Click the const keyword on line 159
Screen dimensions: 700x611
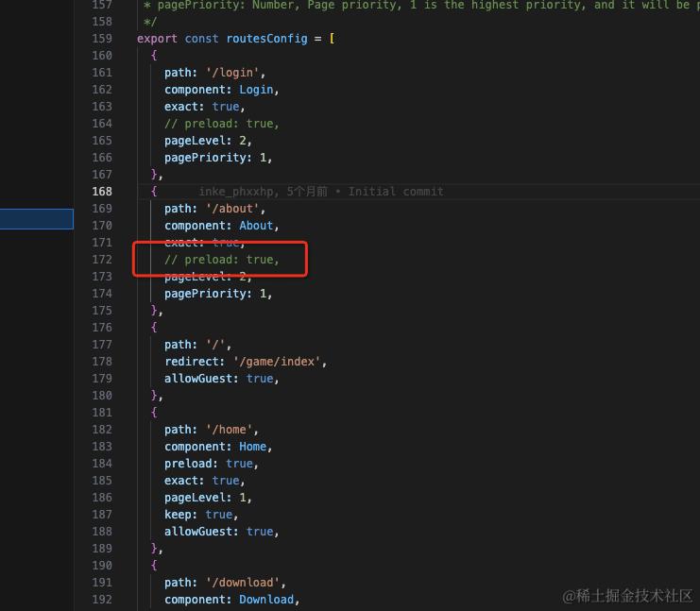coord(201,39)
